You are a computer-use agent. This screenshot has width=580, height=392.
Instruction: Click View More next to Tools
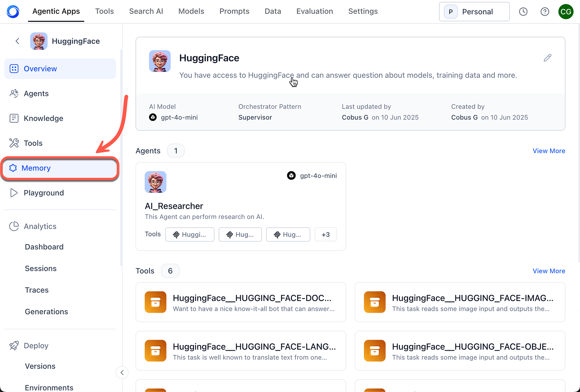(549, 271)
